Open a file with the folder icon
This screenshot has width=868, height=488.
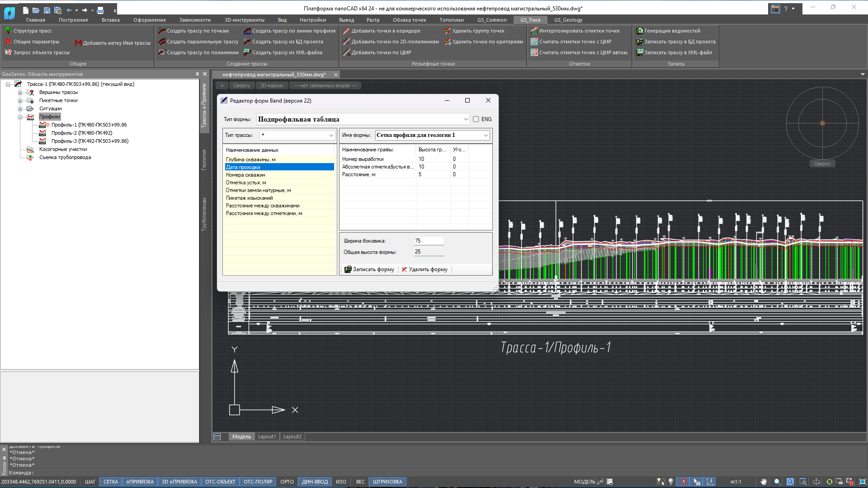(x=36, y=10)
